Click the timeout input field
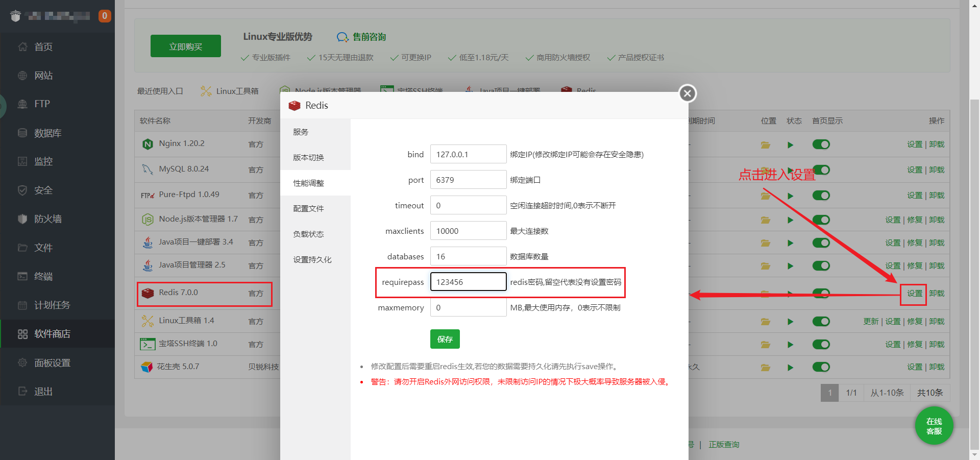The image size is (980, 460). coord(468,205)
